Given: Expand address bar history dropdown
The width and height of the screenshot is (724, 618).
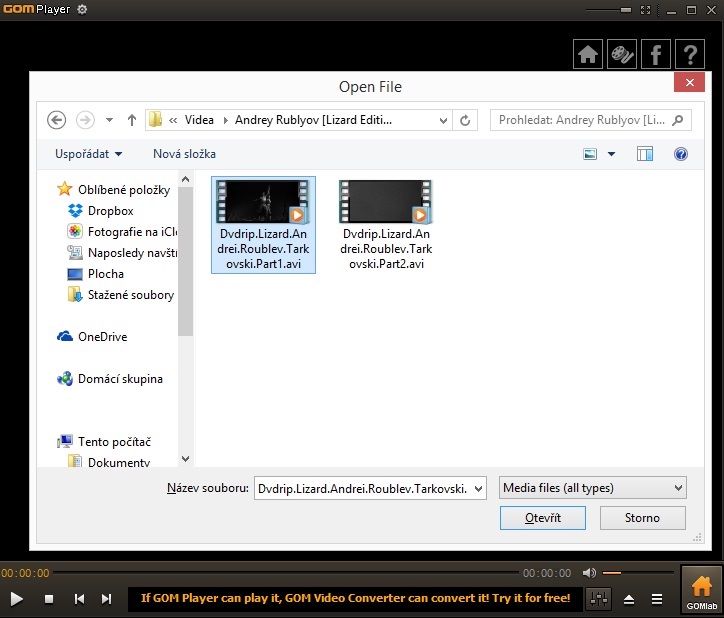Looking at the screenshot, I should click(443, 121).
